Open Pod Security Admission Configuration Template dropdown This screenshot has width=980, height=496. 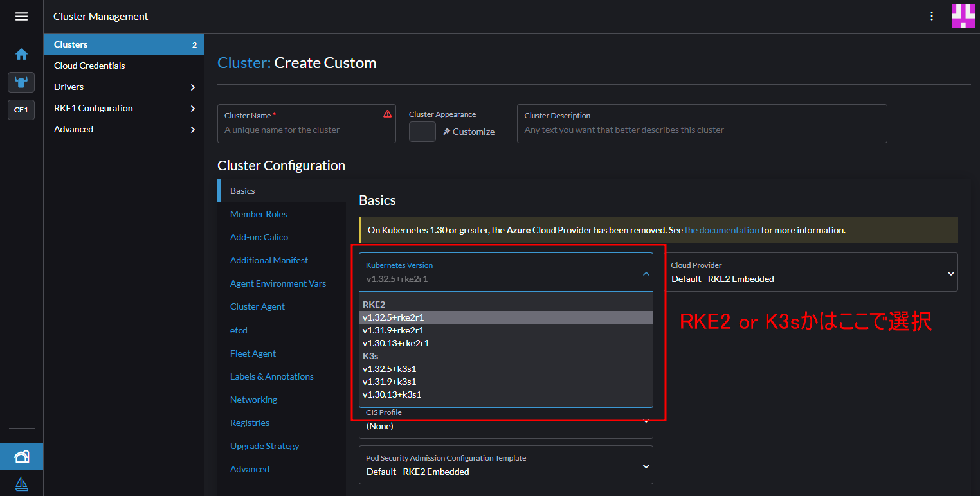coord(506,465)
